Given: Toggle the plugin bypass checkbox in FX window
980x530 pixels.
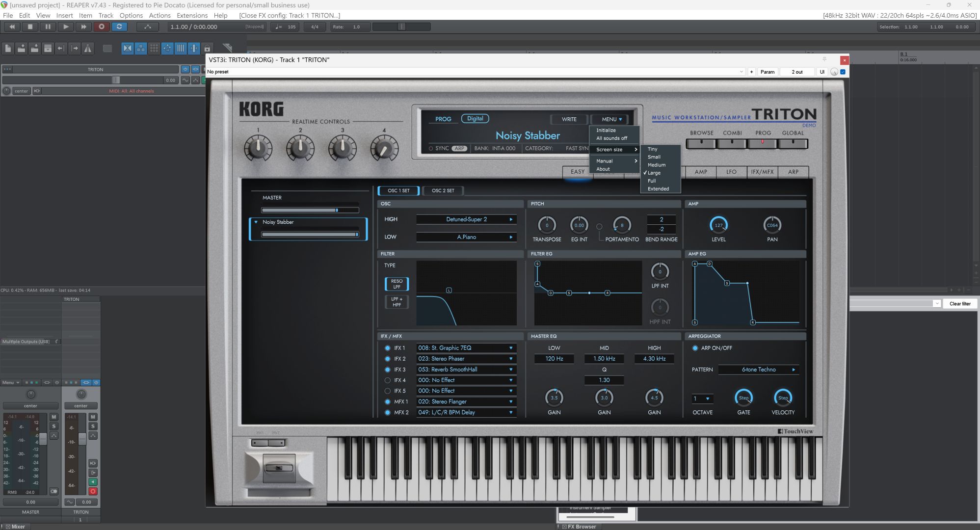Looking at the screenshot, I should (x=843, y=72).
